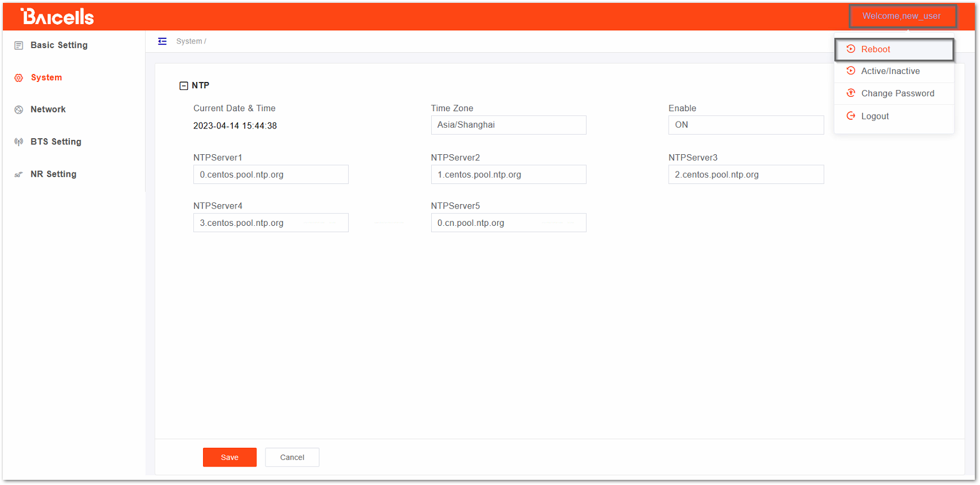
Task: Select Logout from user menu
Action: pyautogui.click(x=894, y=116)
